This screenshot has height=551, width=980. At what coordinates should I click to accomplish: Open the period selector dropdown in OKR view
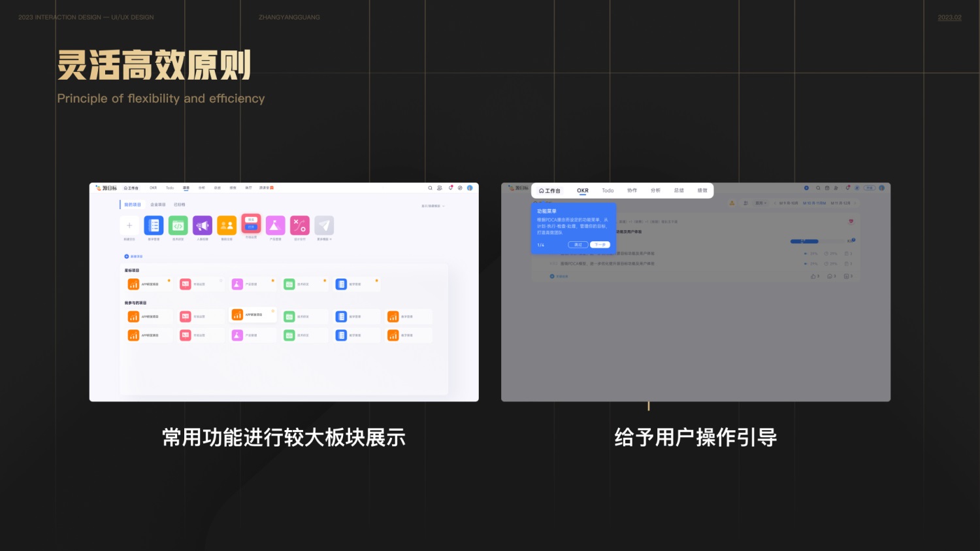760,203
